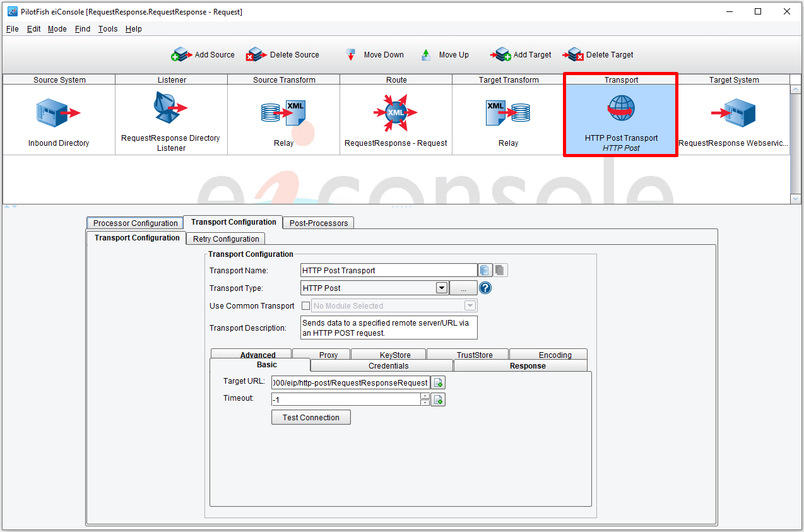This screenshot has width=804, height=532.
Task: Select the Source Transform Relay icon
Action: point(283,114)
